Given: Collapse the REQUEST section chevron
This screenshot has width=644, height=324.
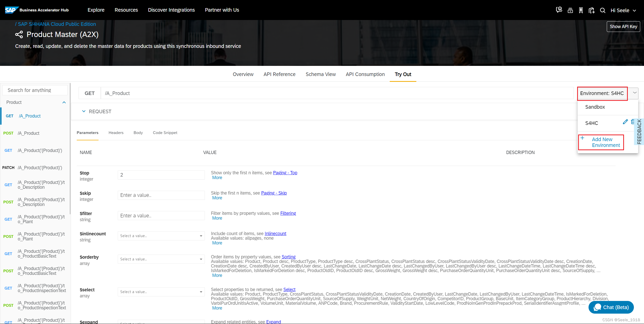Looking at the screenshot, I should tap(84, 111).
